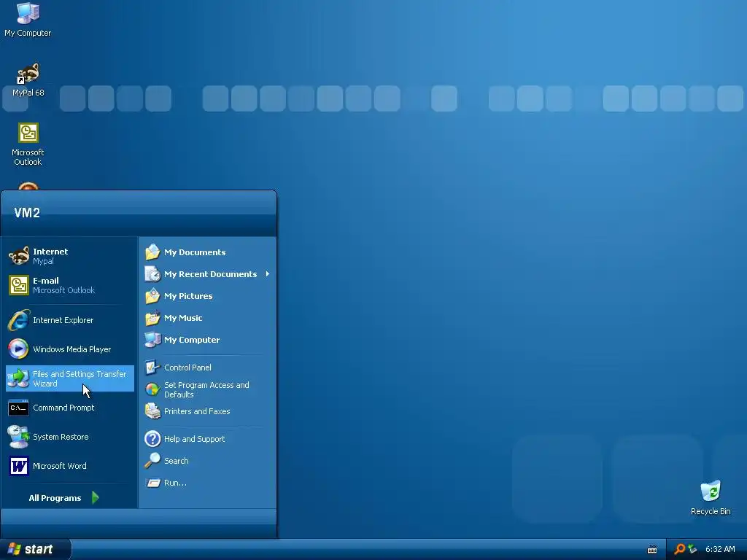747x560 pixels.
Task: Click the Microsoft Word icon
Action: [18, 466]
